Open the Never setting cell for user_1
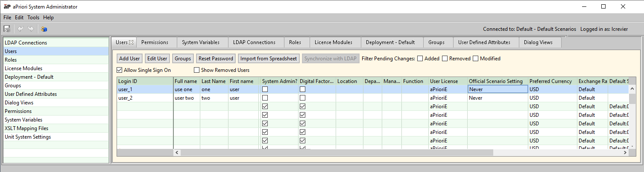The height and width of the screenshot is (172, 644). (x=498, y=89)
